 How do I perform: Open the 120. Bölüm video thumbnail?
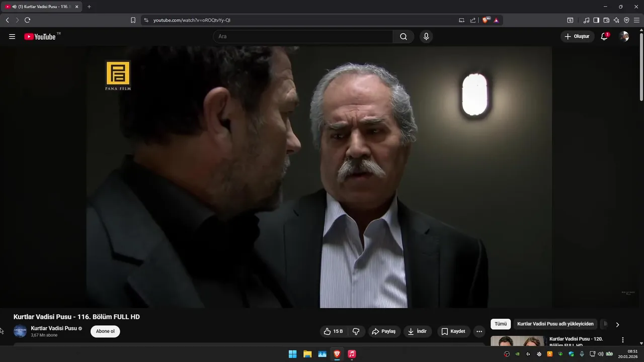[518, 341]
